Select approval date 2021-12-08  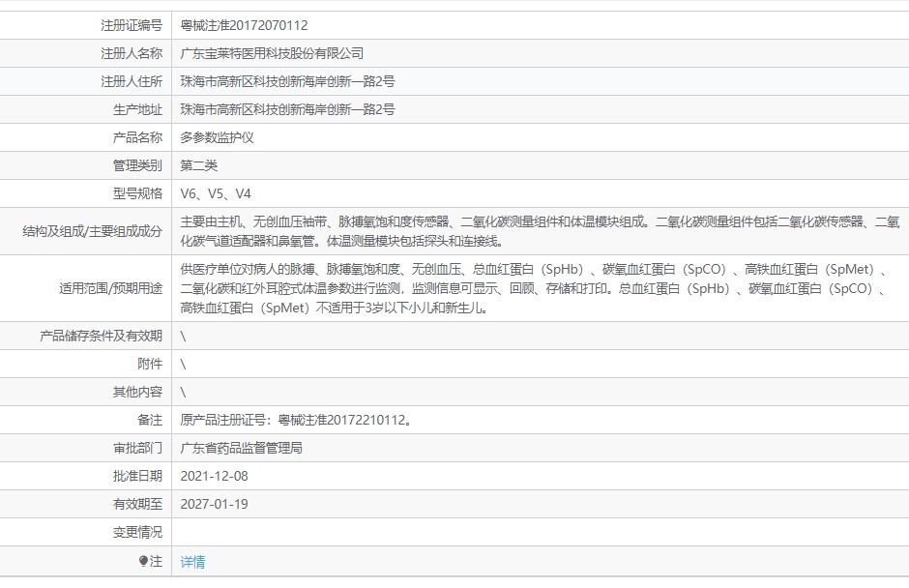214,476
